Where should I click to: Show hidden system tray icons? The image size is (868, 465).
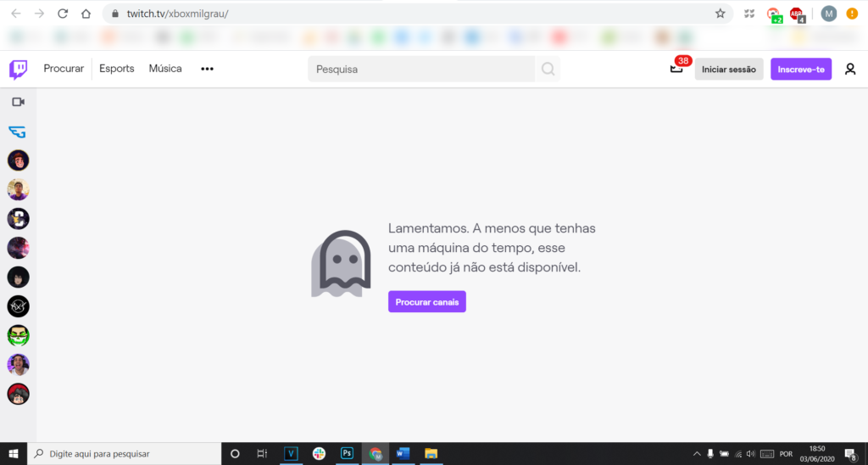(697, 453)
